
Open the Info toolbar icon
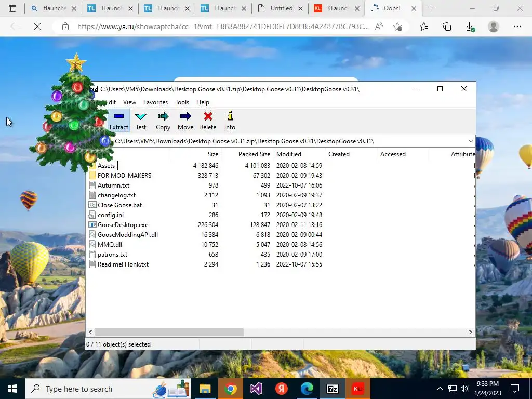point(230,121)
